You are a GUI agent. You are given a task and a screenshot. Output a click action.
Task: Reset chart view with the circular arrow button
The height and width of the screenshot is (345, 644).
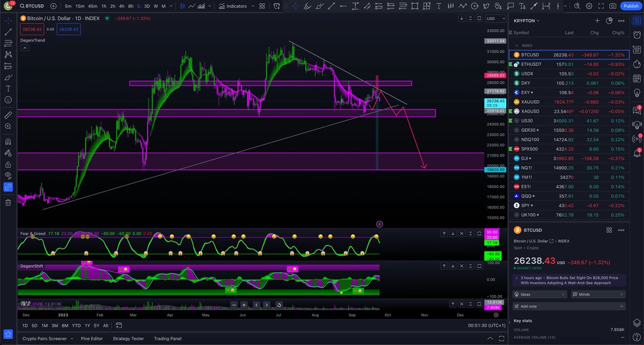coord(279,305)
